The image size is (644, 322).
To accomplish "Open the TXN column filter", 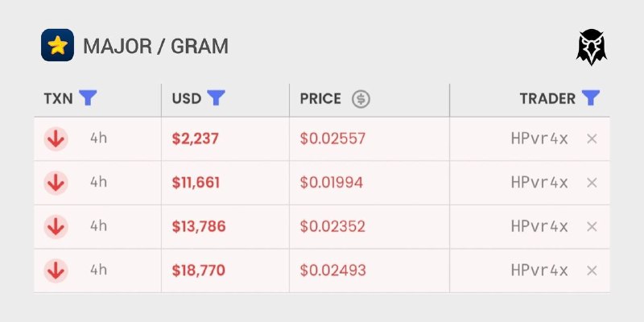I will [x=88, y=98].
